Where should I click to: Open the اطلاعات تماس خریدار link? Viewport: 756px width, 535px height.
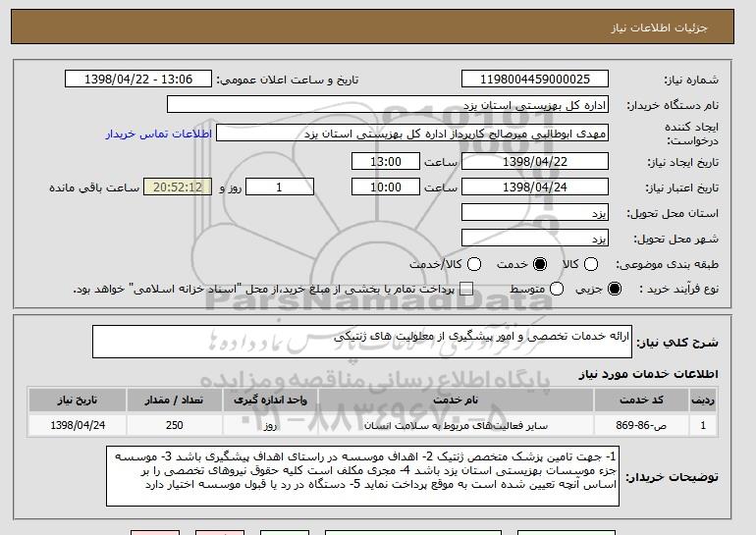point(159,134)
